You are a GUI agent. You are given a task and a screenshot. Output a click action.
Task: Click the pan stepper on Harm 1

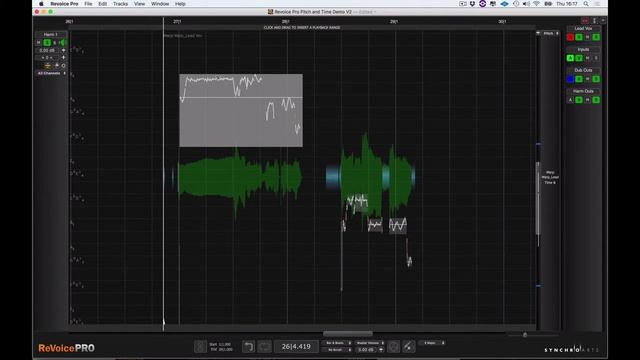(x=63, y=58)
